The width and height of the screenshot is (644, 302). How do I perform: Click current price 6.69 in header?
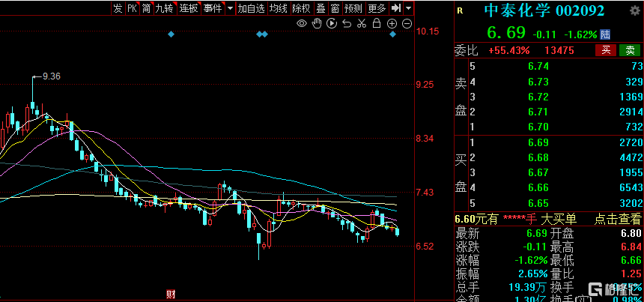pyautogui.click(x=506, y=32)
